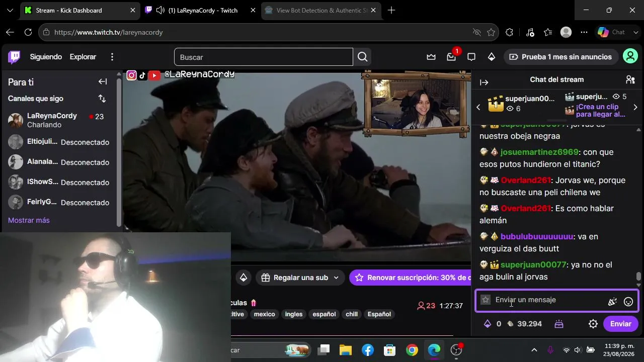
Task: Open the emote picker smiley
Action: point(628,302)
